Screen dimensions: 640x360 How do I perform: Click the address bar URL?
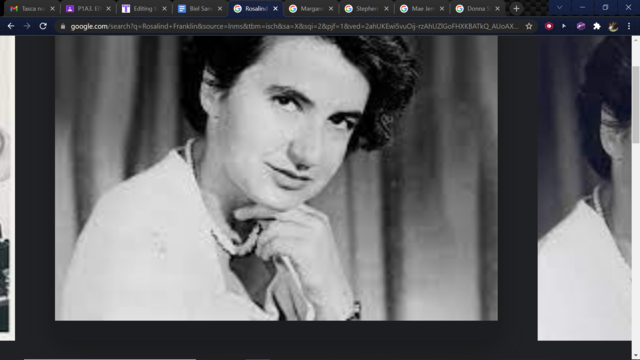point(294,26)
